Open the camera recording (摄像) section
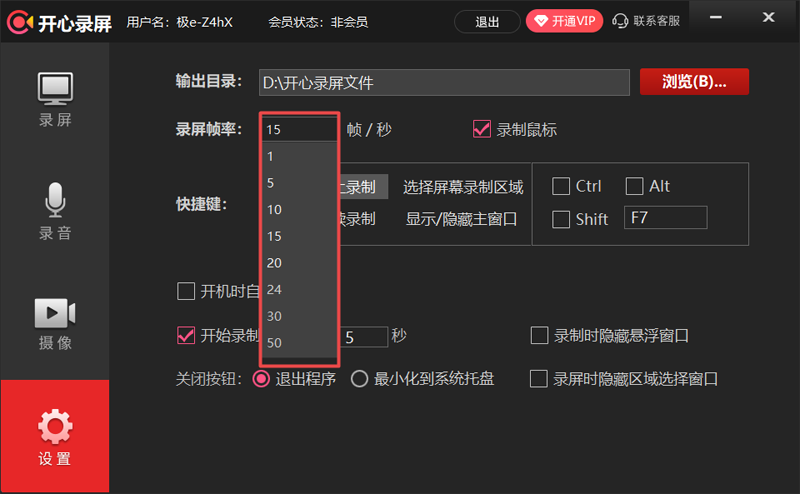 coord(55,324)
